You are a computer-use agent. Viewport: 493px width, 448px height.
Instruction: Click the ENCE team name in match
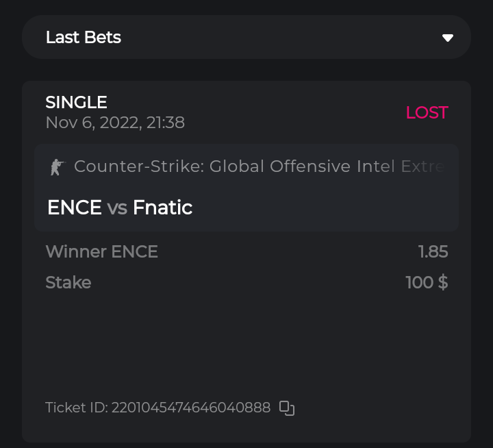point(74,208)
